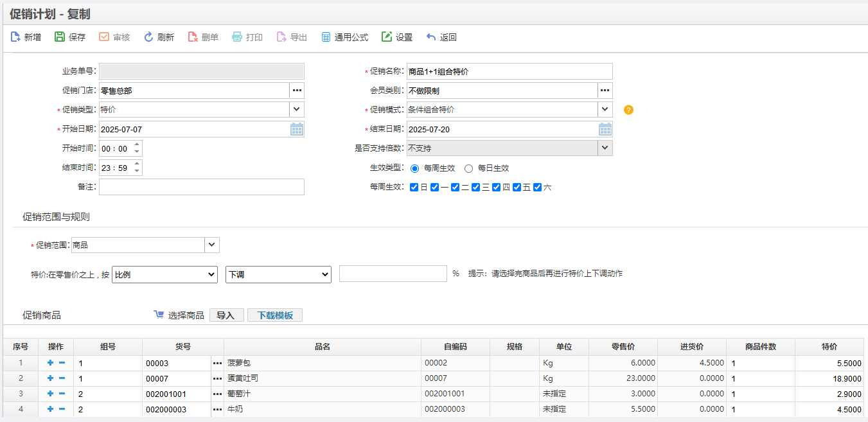Viewport: 868px width, 422px height.
Task: Uncheck the 二 weekday checkbox
Action: tap(456, 188)
